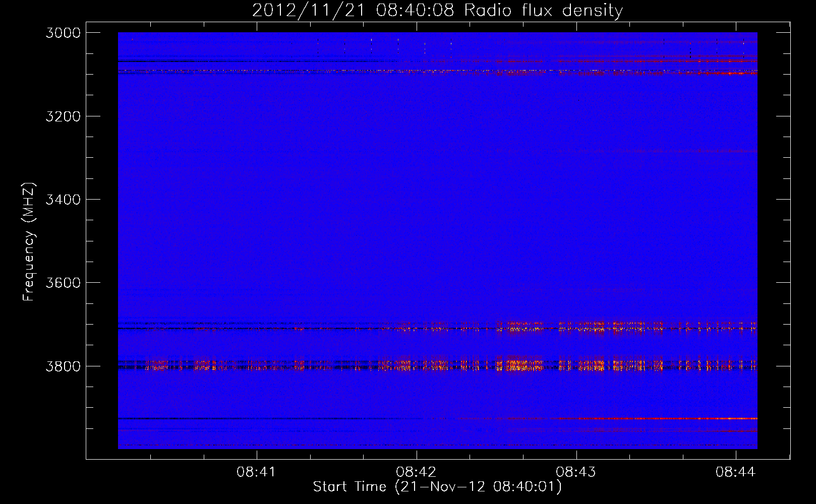Click the 08:44 time tick label
Image resolution: width=816 pixels, height=504 pixels.
pos(736,472)
